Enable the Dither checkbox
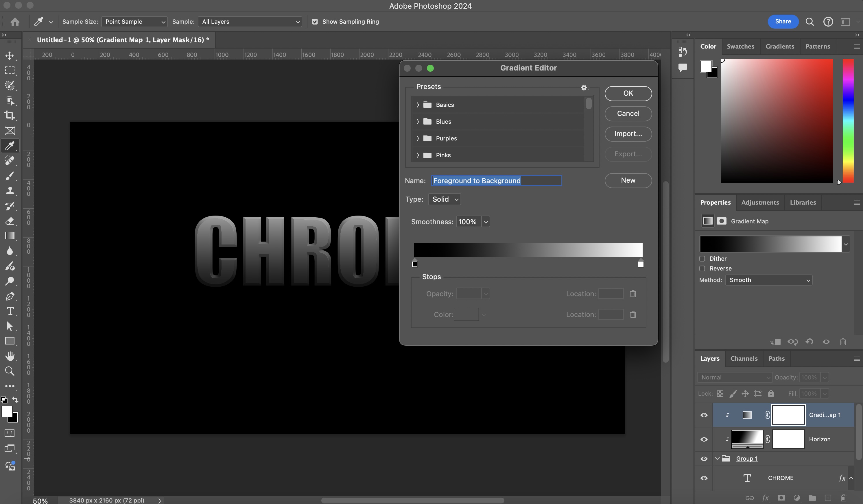This screenshot has height=504, width=863. click(x=702, y=259)
